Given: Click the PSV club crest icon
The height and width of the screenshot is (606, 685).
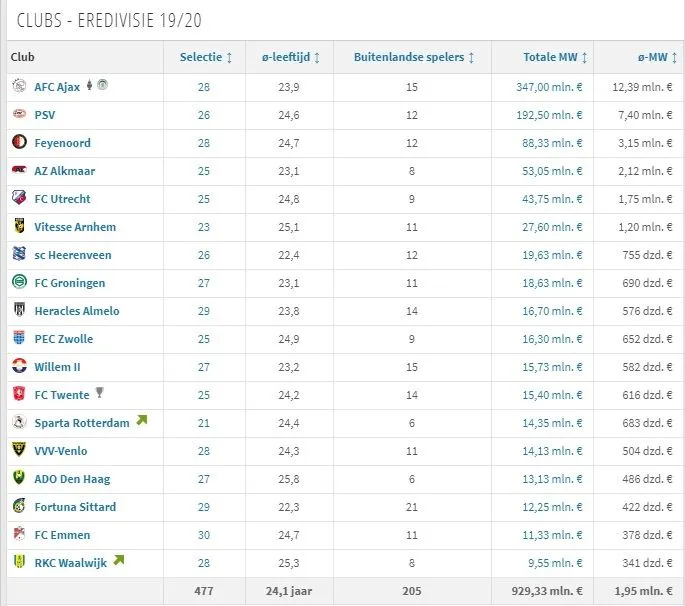Looking at the screenshot, I should coord(18,115).
